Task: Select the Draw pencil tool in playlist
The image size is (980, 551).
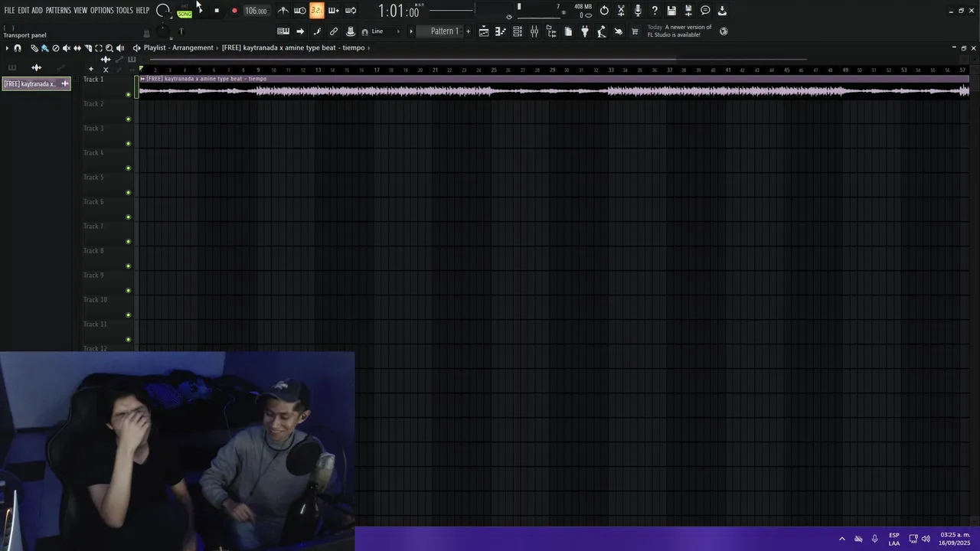Action: [34, 48]
